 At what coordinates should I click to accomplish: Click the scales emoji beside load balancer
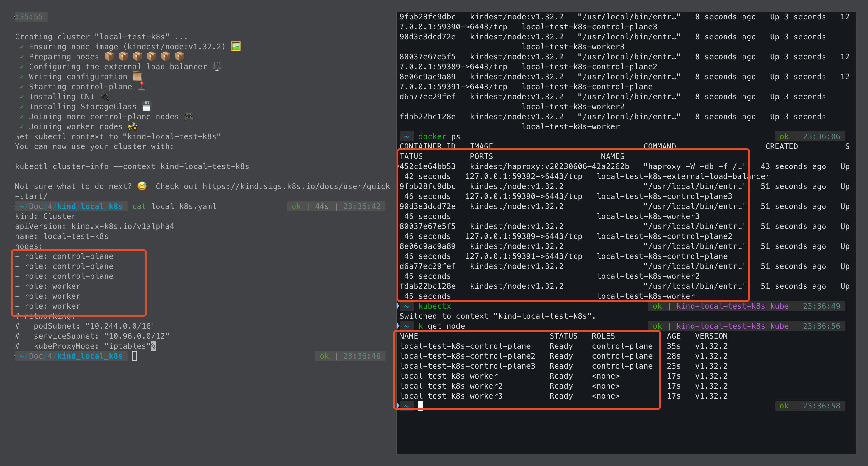217,66
